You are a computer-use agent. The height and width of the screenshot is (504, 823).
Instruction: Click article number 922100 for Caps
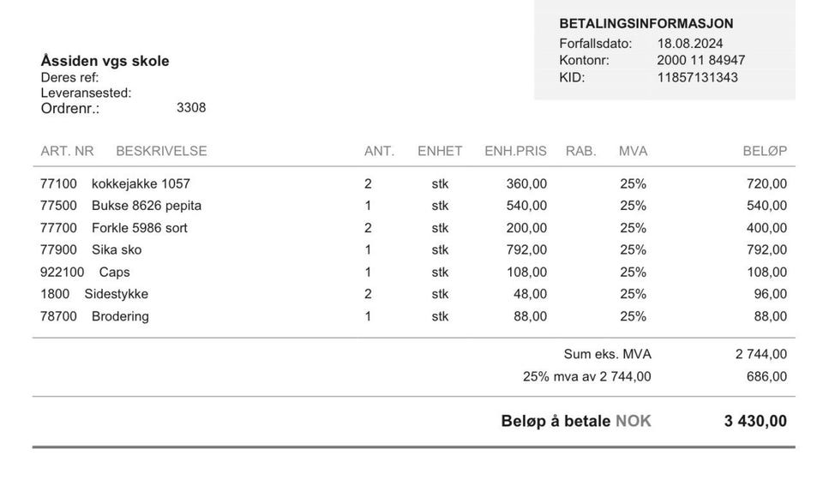pos(62,272)
